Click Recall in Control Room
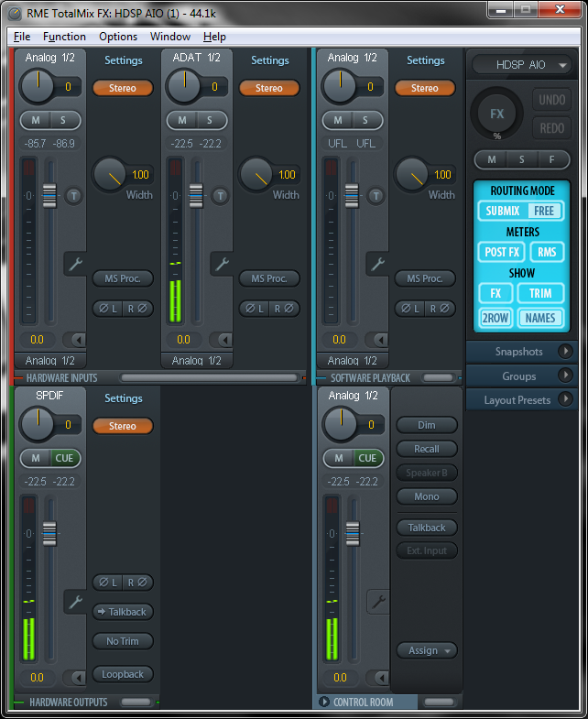Image resolution: width=588 pixels, height=719 pixels. 427,449
